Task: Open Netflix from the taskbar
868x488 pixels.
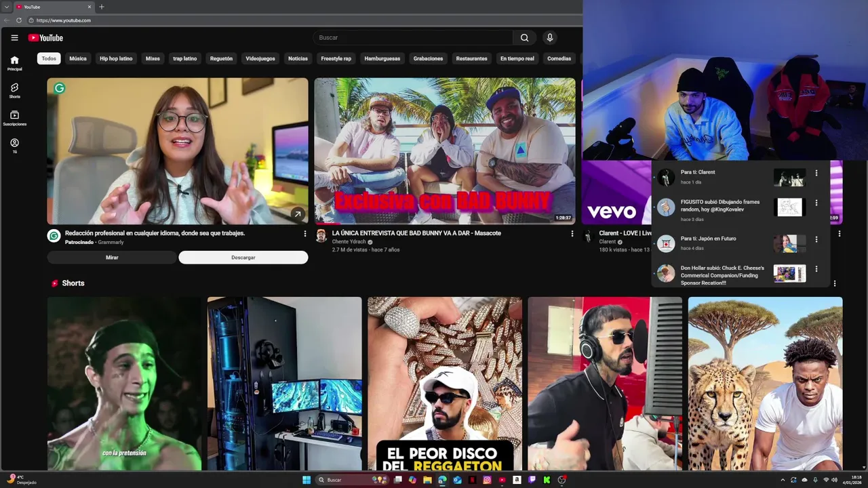Action: click(x=472, y=480)
